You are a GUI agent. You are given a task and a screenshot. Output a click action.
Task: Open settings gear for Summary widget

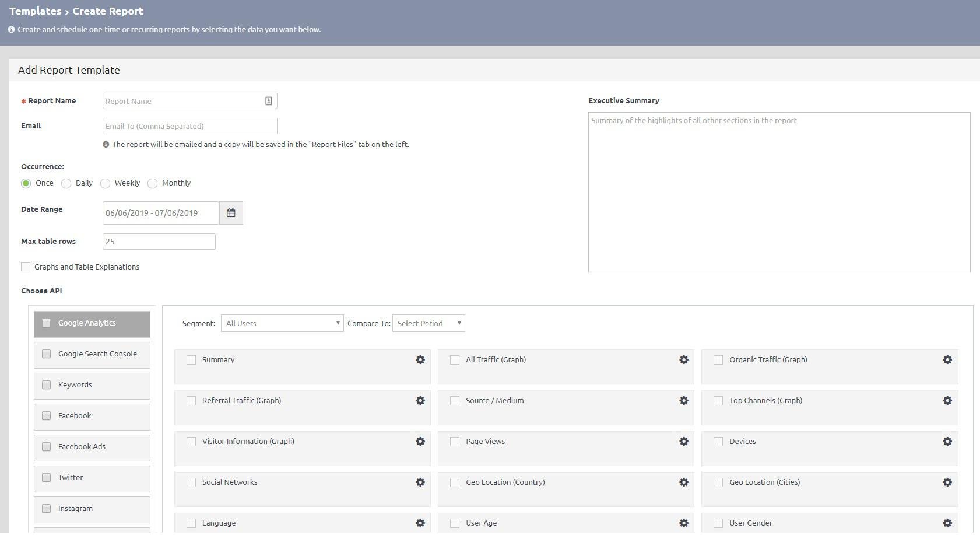420,360
